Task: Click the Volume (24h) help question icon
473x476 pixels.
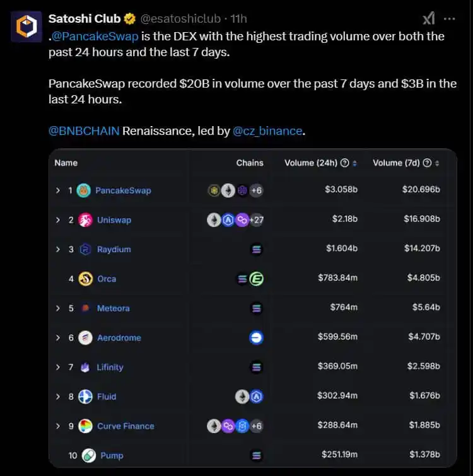Action: pos(344,163)
